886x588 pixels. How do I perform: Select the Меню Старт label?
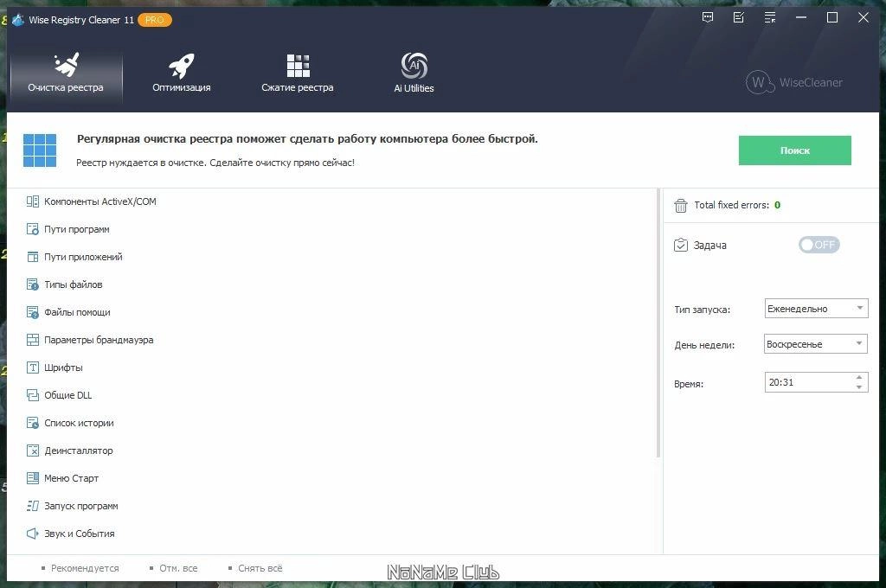coord(71,478)
